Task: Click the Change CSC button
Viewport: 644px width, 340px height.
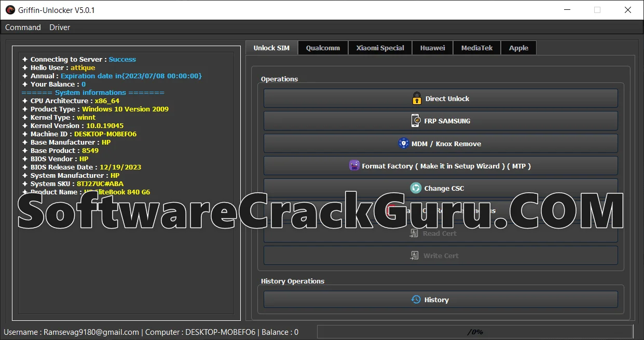Action: click(x=441, y=188)
